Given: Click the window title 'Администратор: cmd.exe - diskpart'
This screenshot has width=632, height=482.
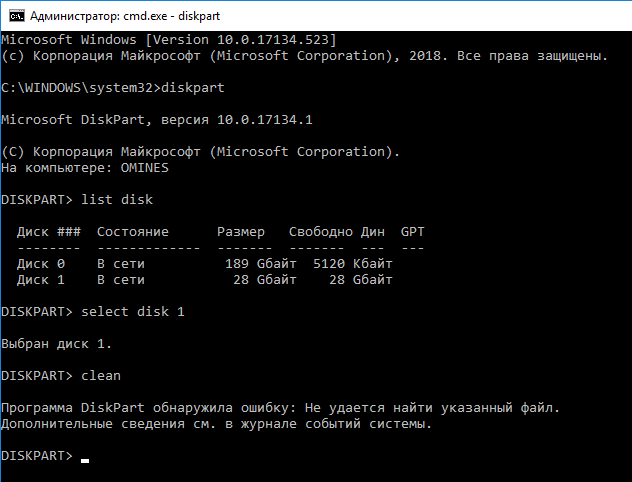Looking at the screenshot, I should pos(125,16).
